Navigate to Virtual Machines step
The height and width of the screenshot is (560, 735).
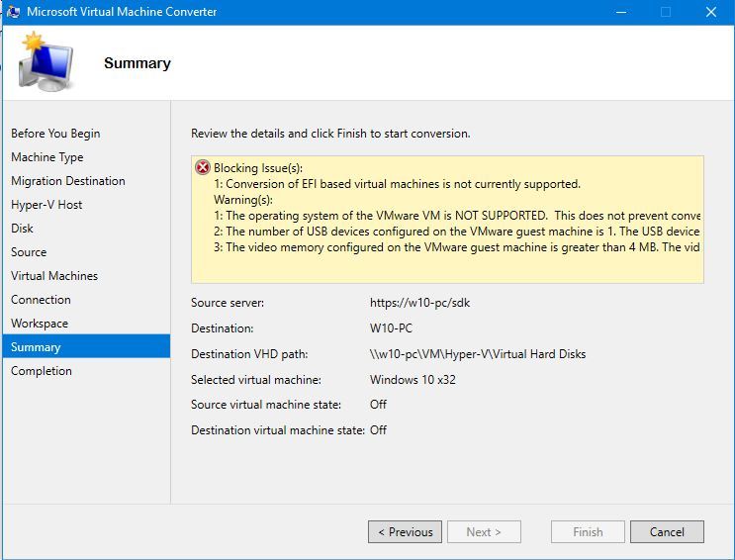[54, 276]
